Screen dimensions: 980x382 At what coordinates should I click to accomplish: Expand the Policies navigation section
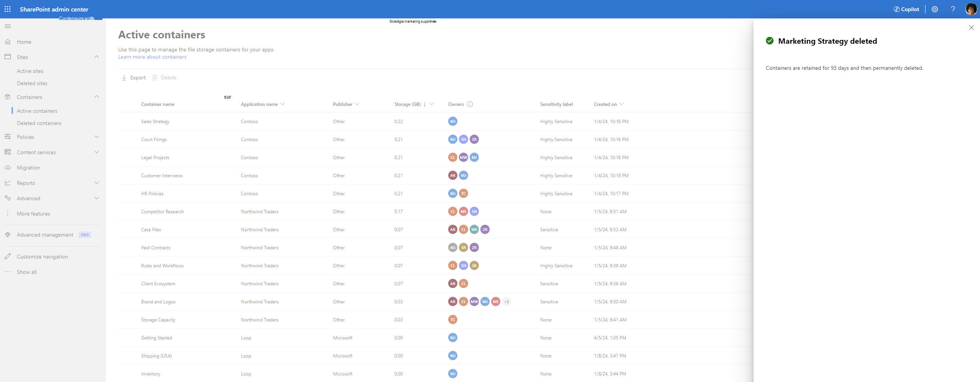97,137
